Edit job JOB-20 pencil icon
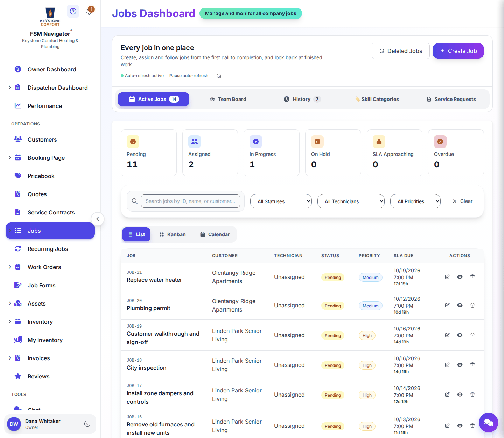The width and height of the screenshot is (504, 438). (x=447, y=305)
